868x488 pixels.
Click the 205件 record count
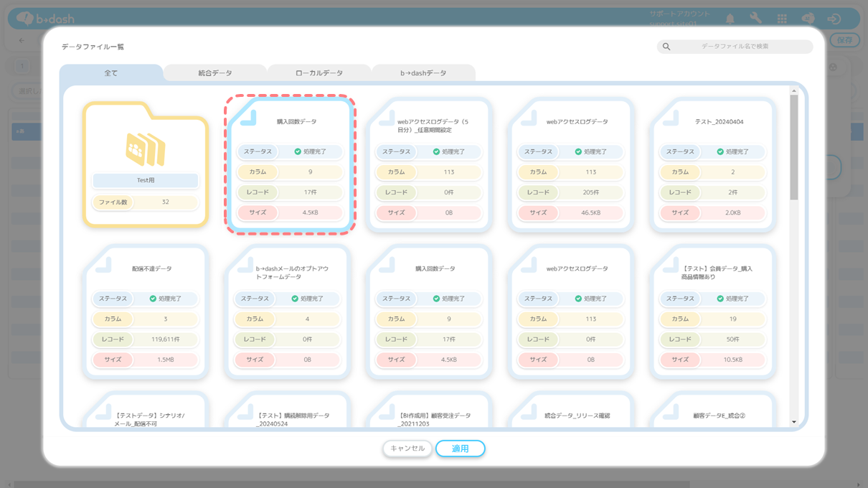coord(591,192)
